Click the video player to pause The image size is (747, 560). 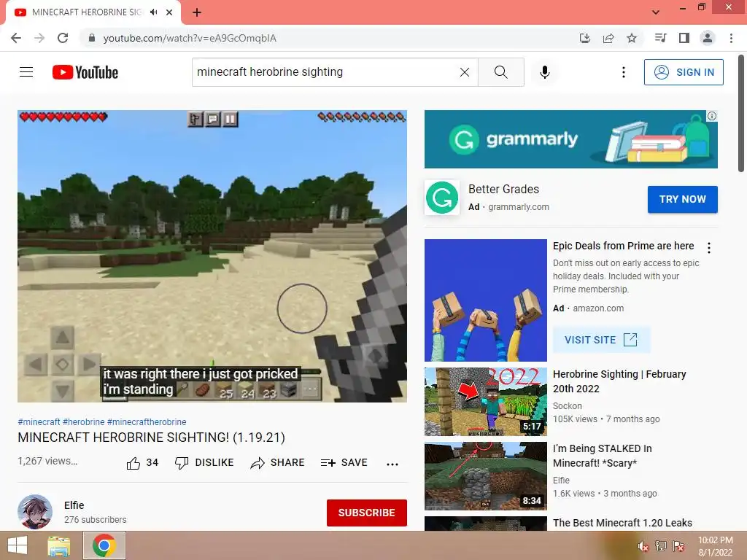(x=212, y=256)
